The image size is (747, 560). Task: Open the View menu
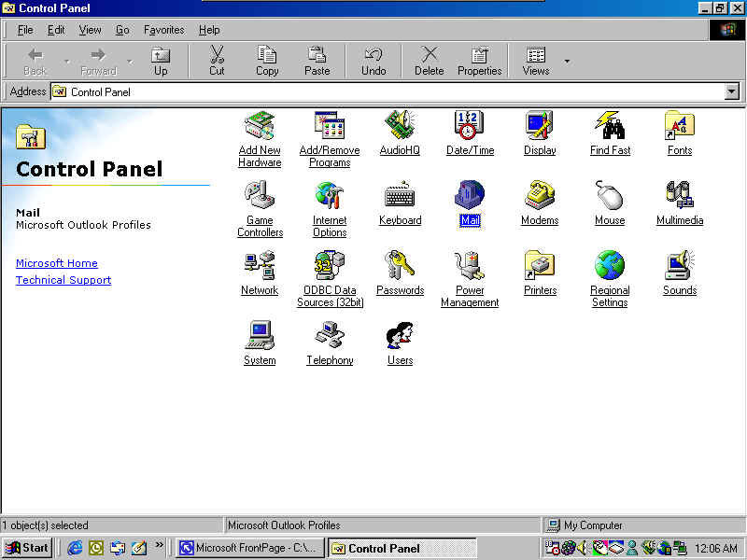90,30
